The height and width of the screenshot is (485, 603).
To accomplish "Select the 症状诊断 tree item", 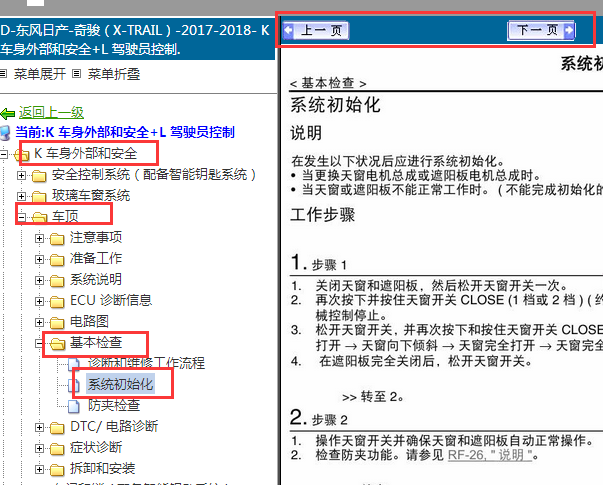I will (96, 447).
